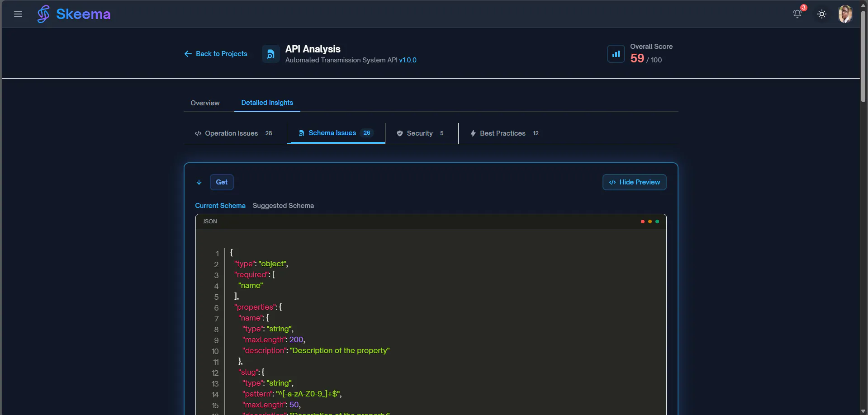Click the green dot in code header
868x415 pixels.
coord(657,222)
